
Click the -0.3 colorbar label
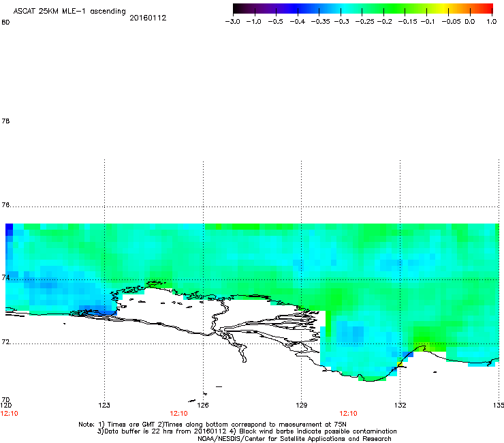(342, 22)
